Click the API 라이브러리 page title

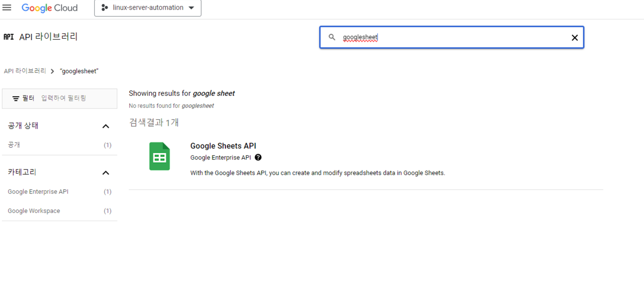(49, 37)
